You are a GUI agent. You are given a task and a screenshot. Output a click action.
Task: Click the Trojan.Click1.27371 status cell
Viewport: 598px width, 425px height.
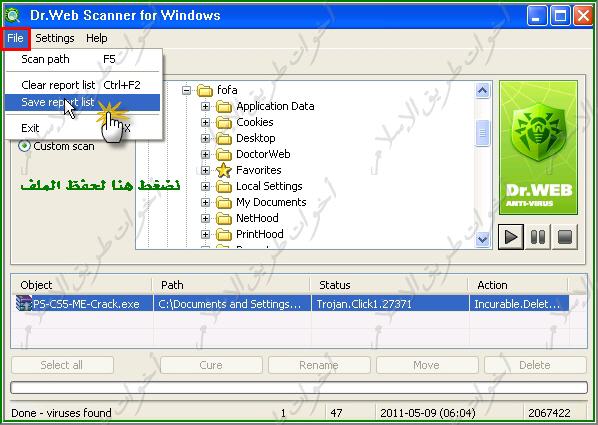point(390,304)
